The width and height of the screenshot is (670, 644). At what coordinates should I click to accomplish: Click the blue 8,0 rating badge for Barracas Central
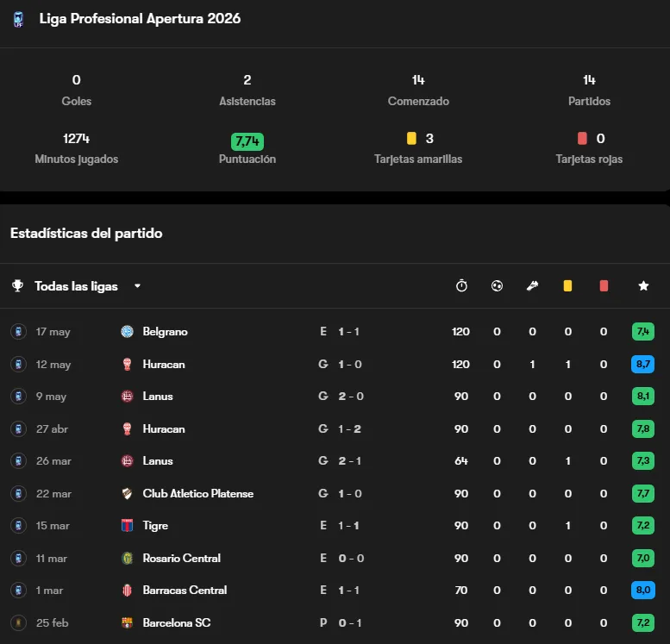pos(643,591)
